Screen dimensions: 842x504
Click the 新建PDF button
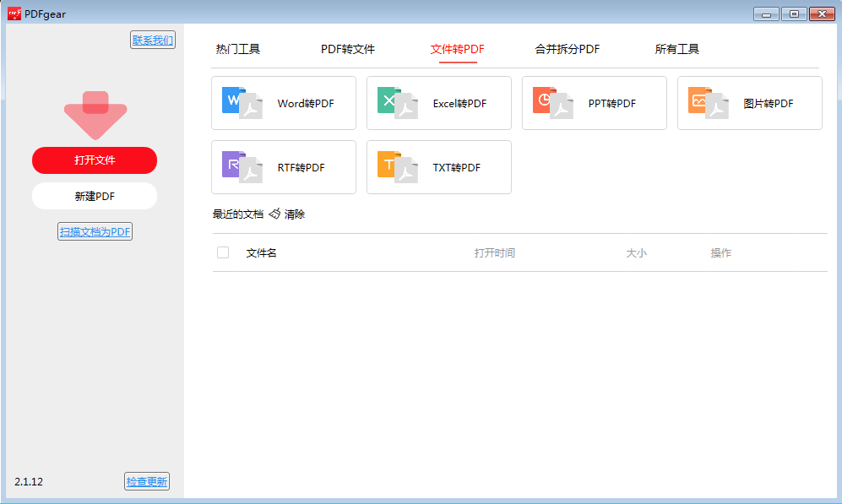click(95, 196)
